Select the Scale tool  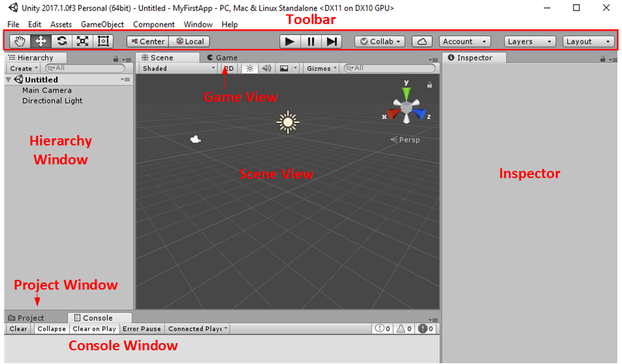coord(82,41)
